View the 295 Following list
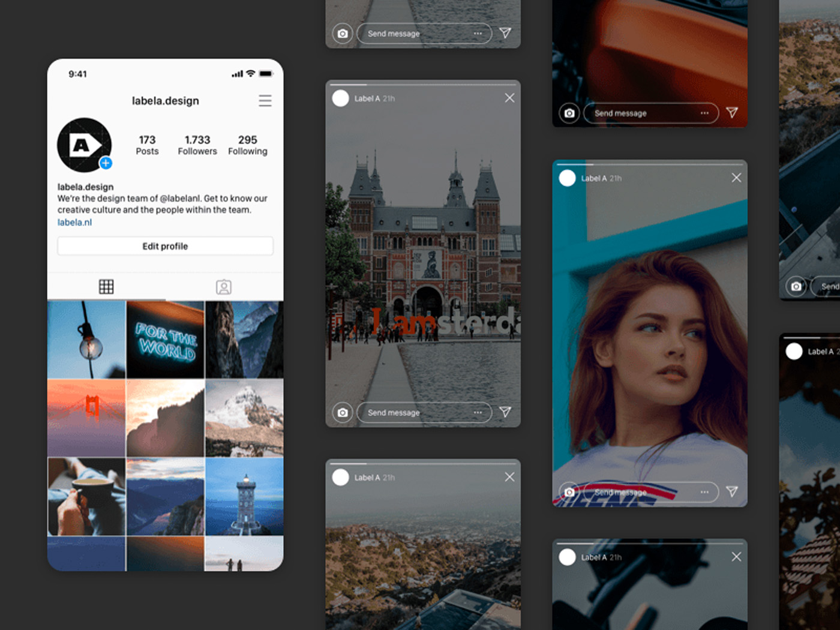Image resolution: width=840 pixels, height=630 pixels. coord(248,145)
